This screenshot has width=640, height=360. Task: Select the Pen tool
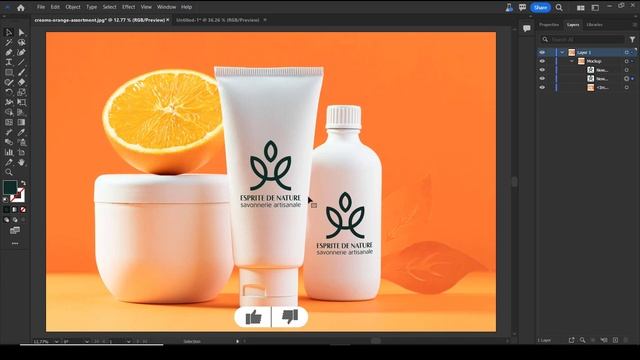coord(9,52)
